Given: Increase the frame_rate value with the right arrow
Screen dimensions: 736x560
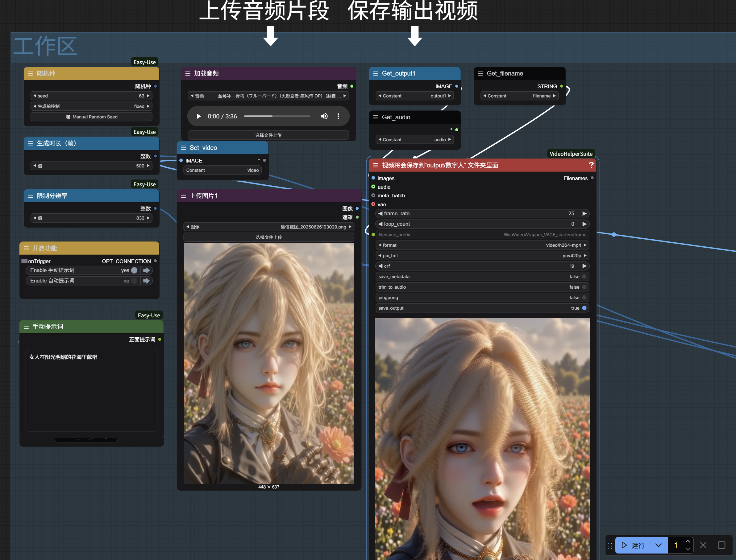Looking at the screenshot, I should click(x=584, y=213).
